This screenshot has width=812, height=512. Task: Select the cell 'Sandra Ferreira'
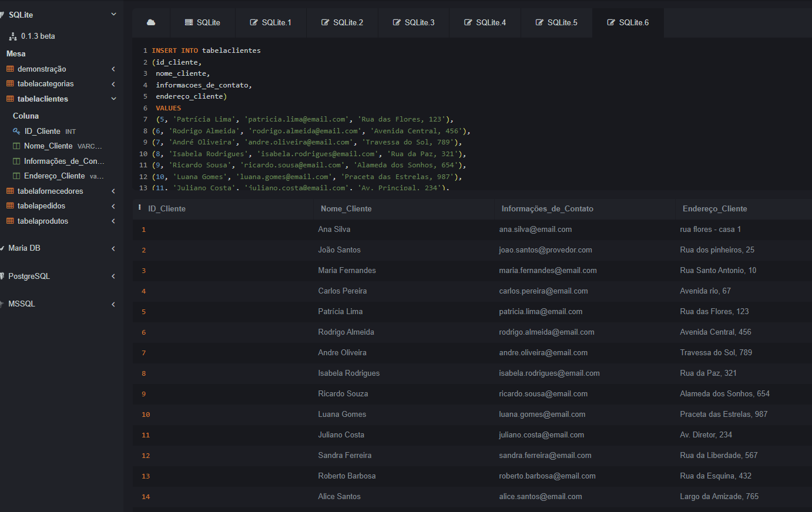[345, 455]
